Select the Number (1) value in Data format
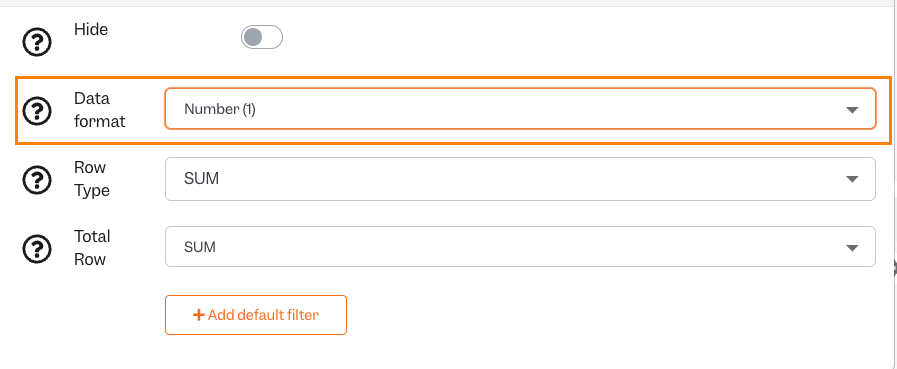The height and width of the screenshot is (369, 897). point(220,110)
